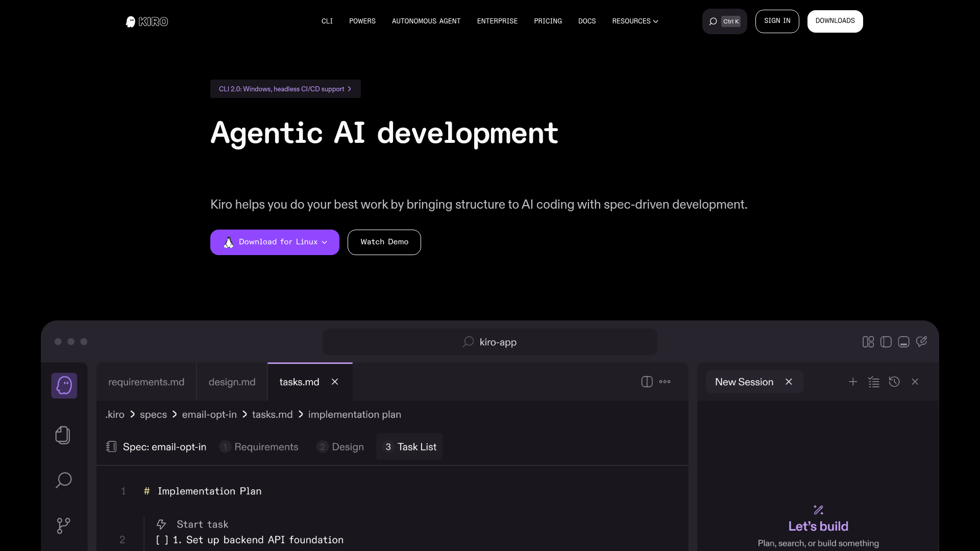Click the Sign In button

click(777, 21)
